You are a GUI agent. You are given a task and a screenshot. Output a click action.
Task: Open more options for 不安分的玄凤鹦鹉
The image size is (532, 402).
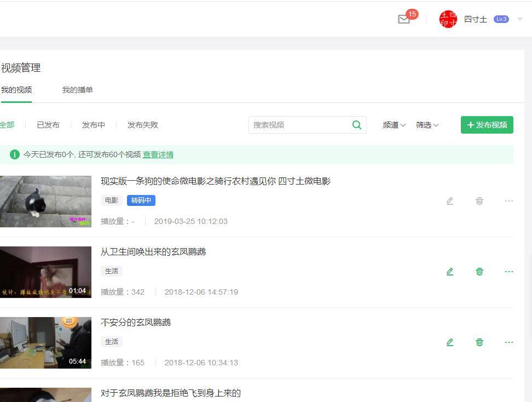tap(509, 342)
